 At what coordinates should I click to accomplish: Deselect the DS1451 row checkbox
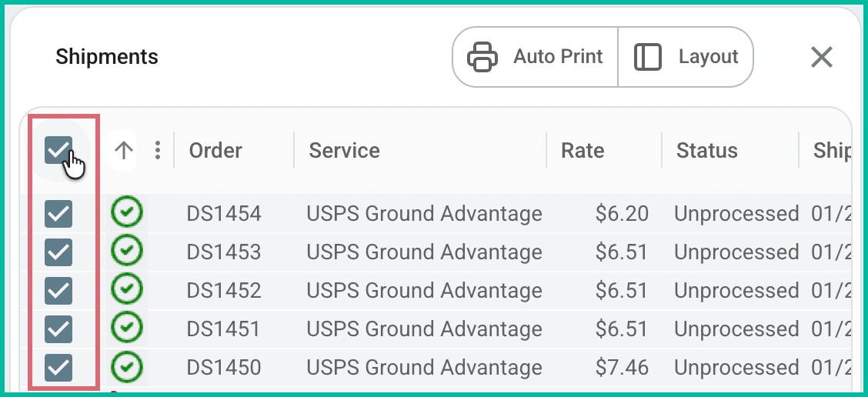[59, 329]
